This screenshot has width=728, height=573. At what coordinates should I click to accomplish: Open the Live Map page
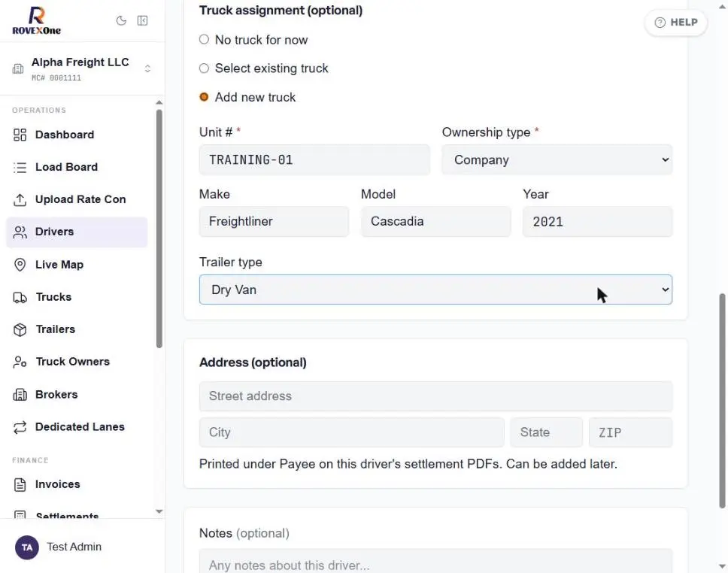pos(77,265)
